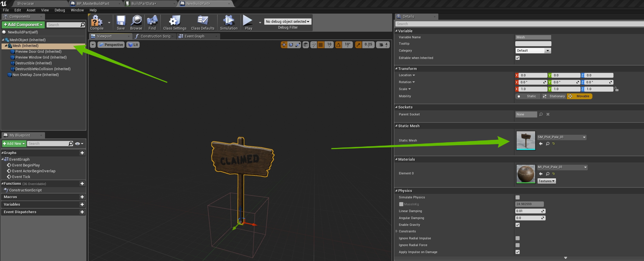
Task: Open the Category Default dropdown
Action: [533, 50]
